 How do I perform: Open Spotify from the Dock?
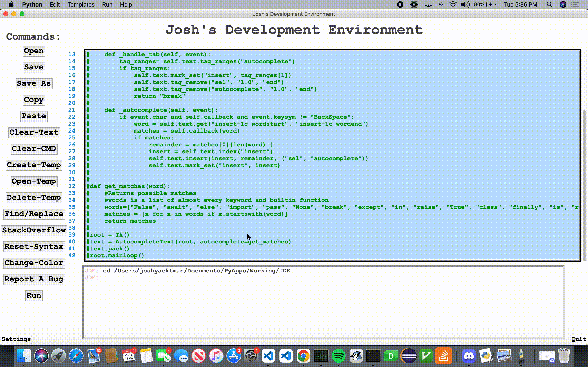339,356
